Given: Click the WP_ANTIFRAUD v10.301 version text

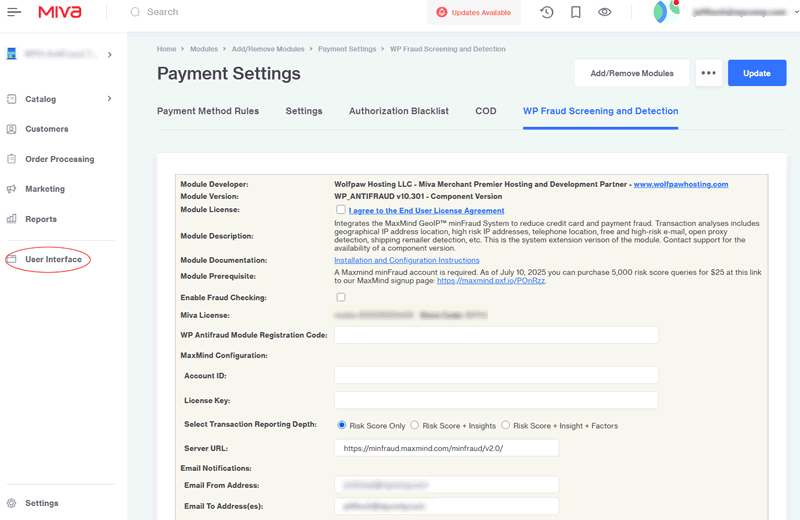Looking at the screenshot, I should tap(418, 196).
